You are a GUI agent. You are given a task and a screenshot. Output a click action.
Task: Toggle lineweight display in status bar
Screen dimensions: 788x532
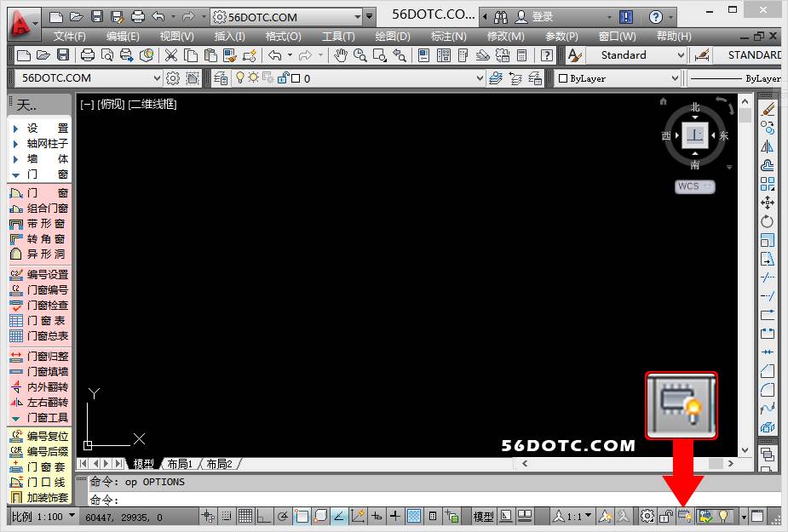click(395, 517)
